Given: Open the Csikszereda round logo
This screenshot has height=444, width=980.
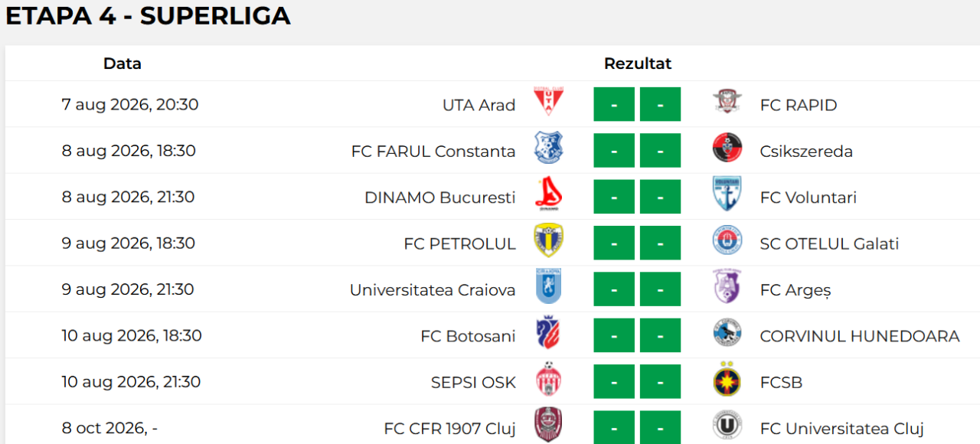Looking at the screenshot, I should pos(727,148).
